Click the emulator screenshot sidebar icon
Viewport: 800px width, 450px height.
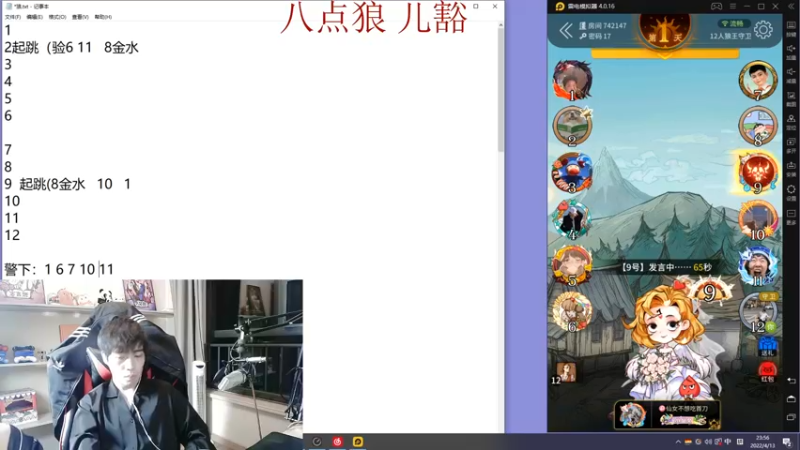(x=791, y=98)
